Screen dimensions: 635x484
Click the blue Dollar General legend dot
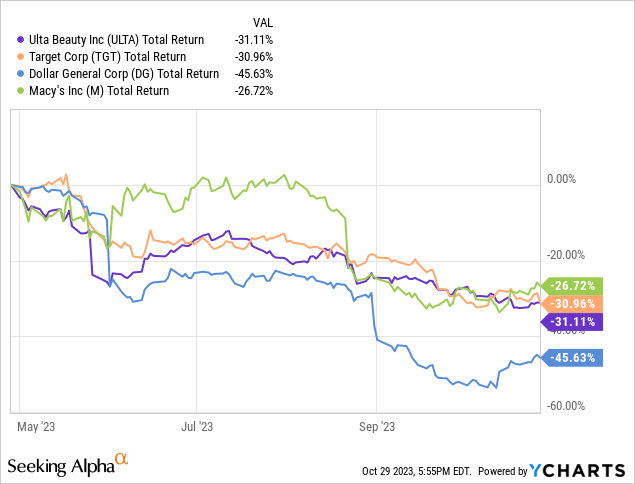10,73
